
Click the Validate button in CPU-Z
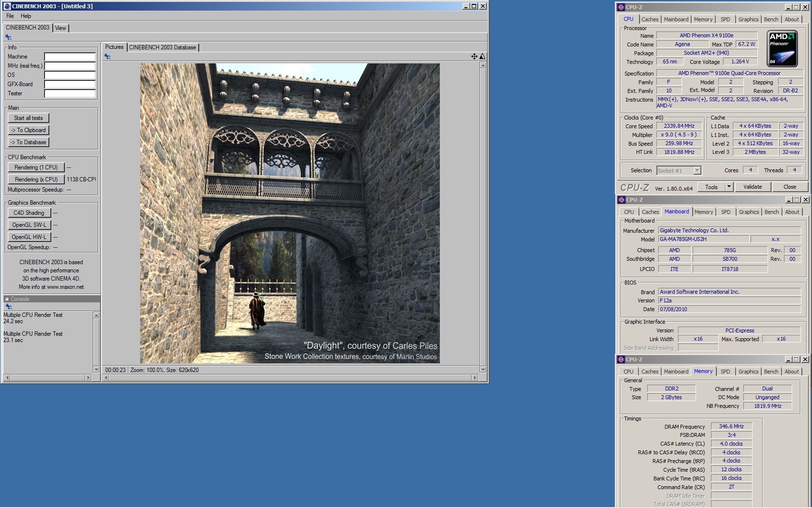752,187
